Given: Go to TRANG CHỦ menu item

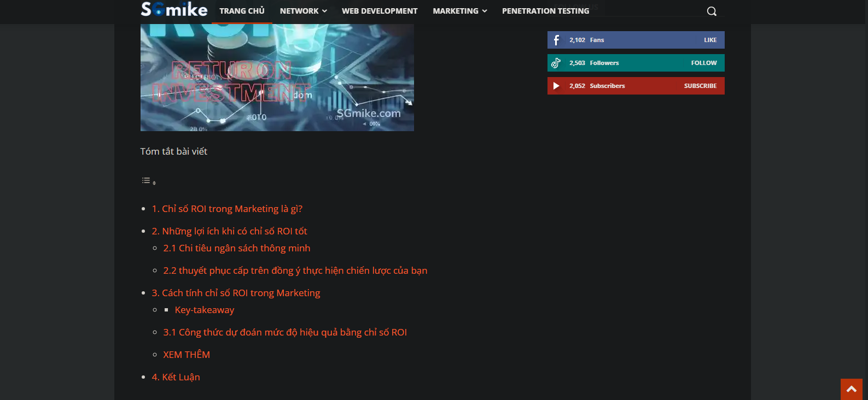Looking at the screenshot, I should pyautogui.click(x=242, y=11).
